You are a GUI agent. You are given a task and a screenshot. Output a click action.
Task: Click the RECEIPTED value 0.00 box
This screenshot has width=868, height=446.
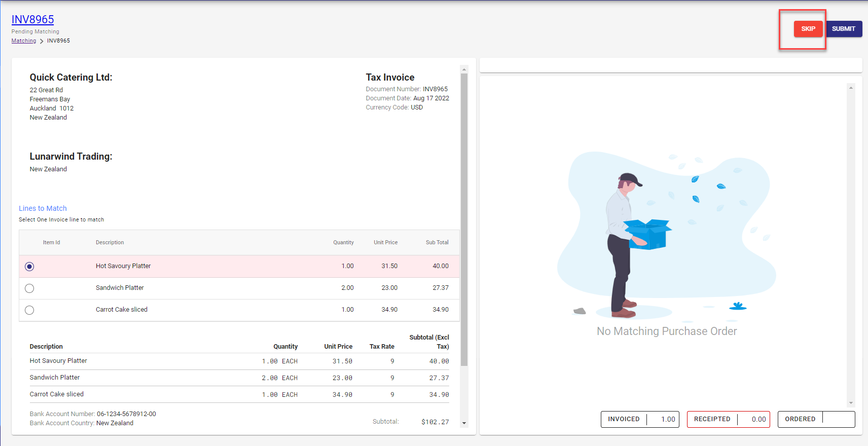tap(728, 419)
